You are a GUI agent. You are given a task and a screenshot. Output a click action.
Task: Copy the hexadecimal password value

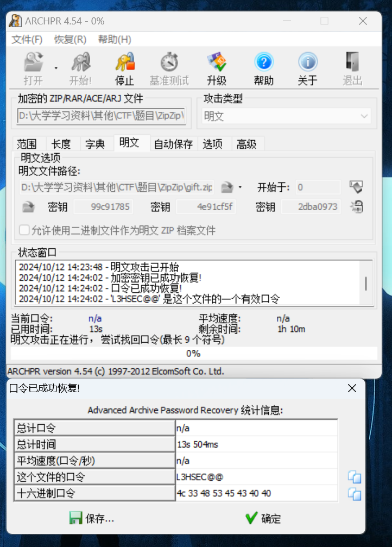tap(354, 494)
